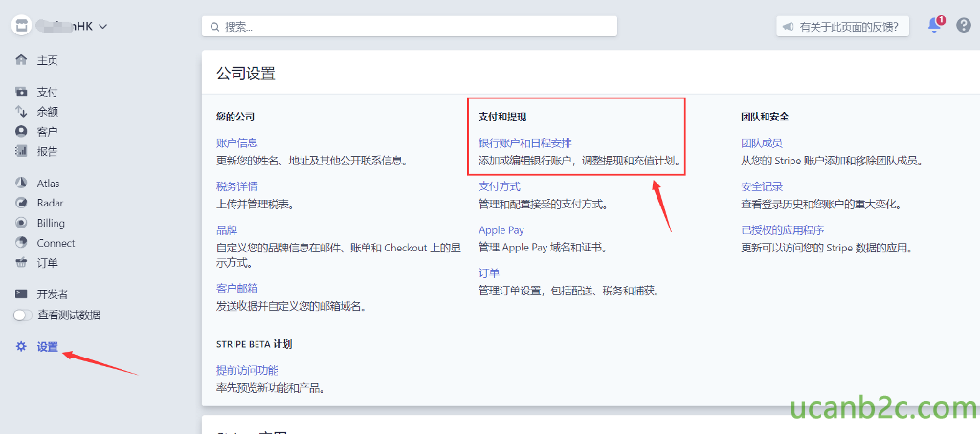Click the Billing icon in sidebar
The height and width of the screenshot is (434, 980).
21,223
